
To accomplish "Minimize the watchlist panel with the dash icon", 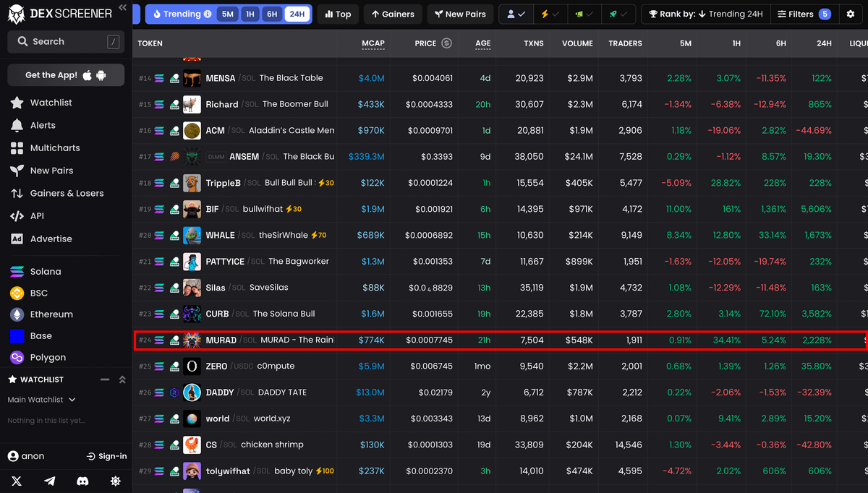I will [105, 380].
